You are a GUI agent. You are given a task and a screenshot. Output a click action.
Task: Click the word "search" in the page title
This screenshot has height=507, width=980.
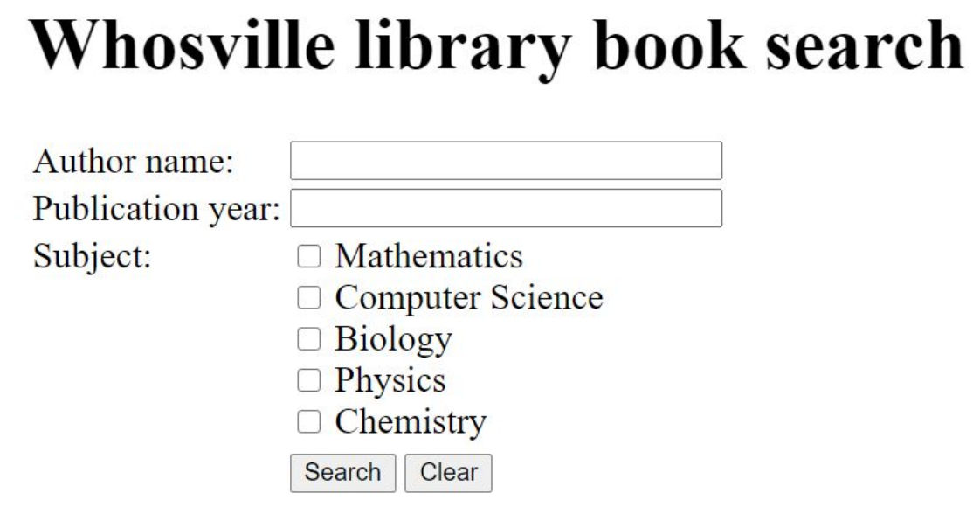tap(861, 44)
